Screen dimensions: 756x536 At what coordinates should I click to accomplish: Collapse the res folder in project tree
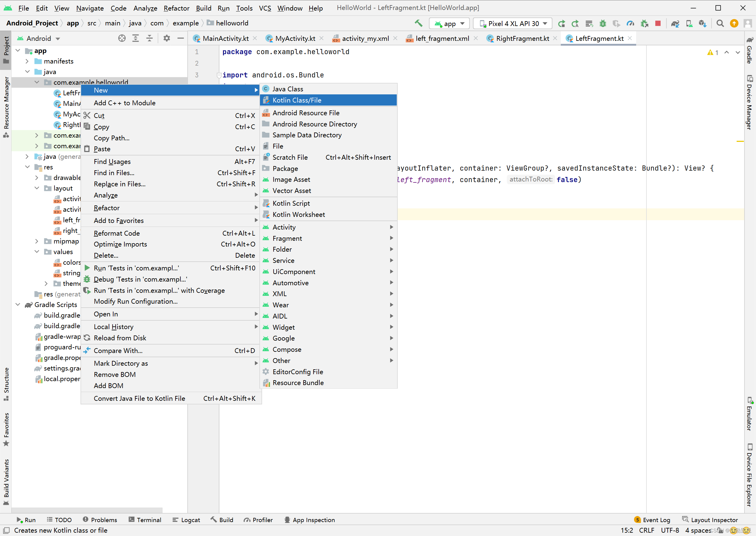pyautogui.click(x=28, y=167)
